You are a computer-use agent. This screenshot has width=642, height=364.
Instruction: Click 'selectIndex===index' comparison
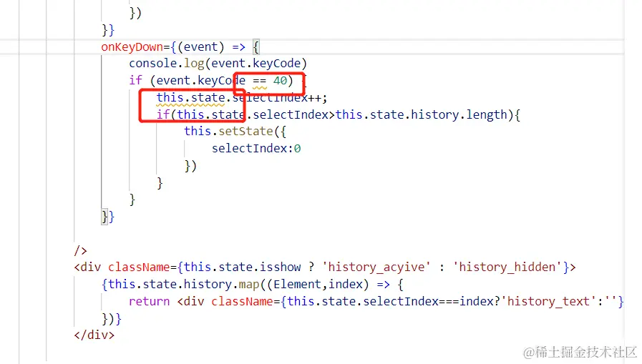click(x=428, y=301)
